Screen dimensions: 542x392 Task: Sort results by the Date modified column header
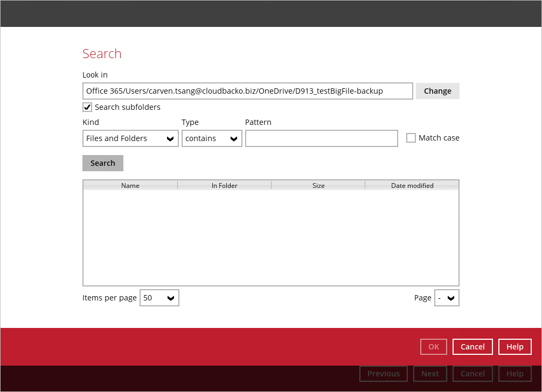click(412, 185)
